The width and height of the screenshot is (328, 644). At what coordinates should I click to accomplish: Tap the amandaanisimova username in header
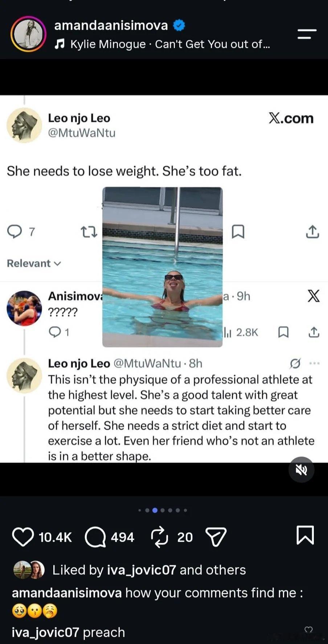(x=111, y=25)
